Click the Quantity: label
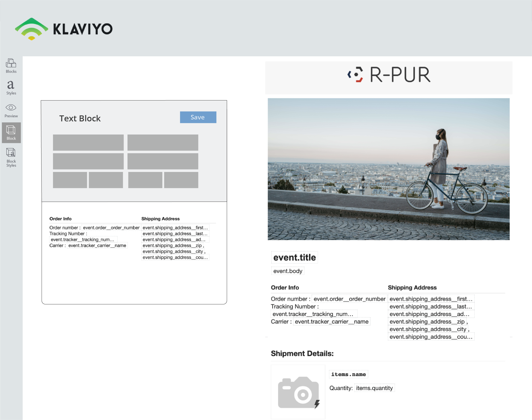The height and width of the screenshot is (420, 532). (341, 388)
